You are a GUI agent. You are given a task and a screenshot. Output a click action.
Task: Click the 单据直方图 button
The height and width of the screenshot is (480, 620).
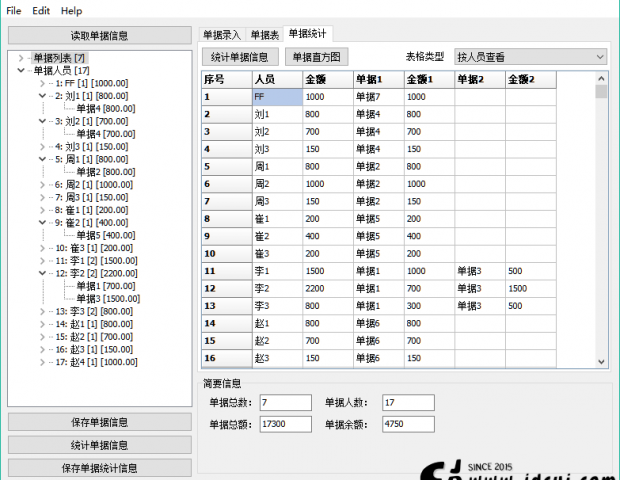pyautogui.click(x=316, y=57)
